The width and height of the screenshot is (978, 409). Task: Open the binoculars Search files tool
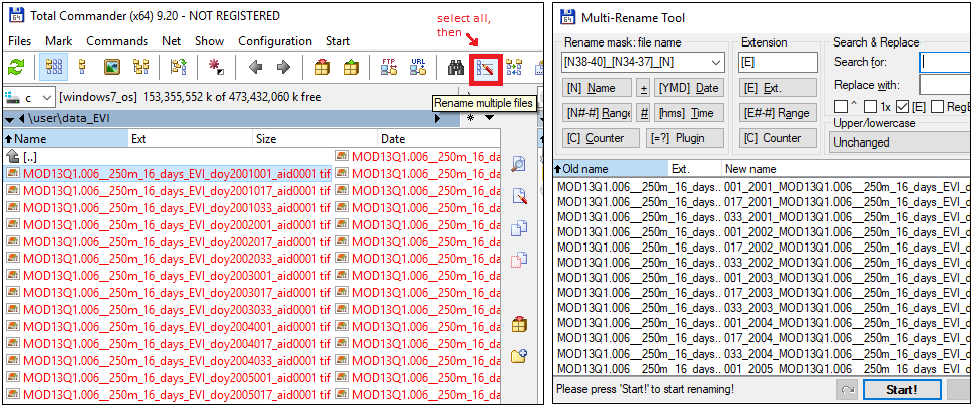point(455,68)
